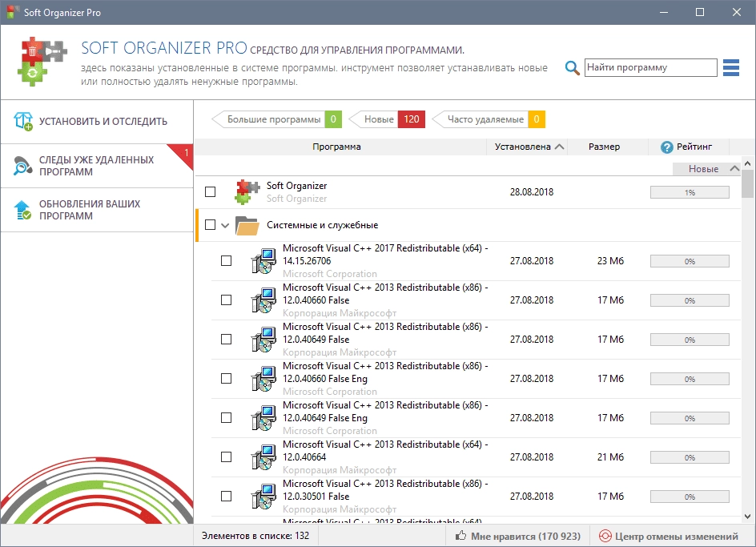Click the 1% rating bar of Soft Organizer
The height and width of the screenshot is (547, 756).
click(x=690, y=192)
